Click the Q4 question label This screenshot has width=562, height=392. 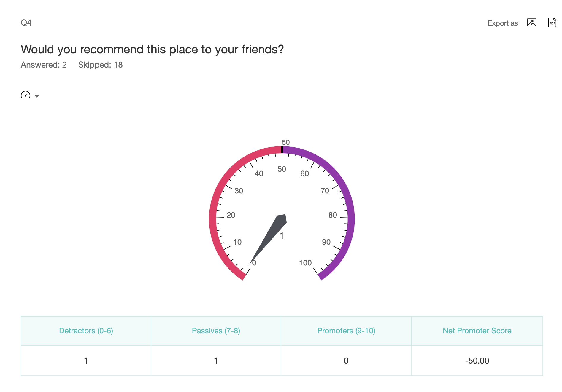point(26,23)
